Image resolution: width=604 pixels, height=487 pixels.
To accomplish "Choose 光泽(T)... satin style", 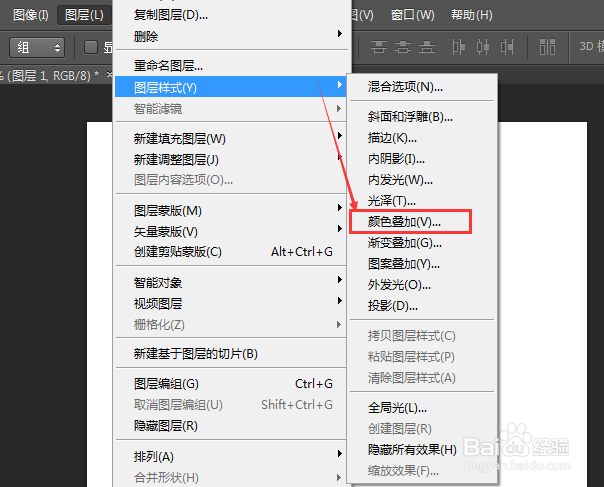I will click(x=422, y=200).
